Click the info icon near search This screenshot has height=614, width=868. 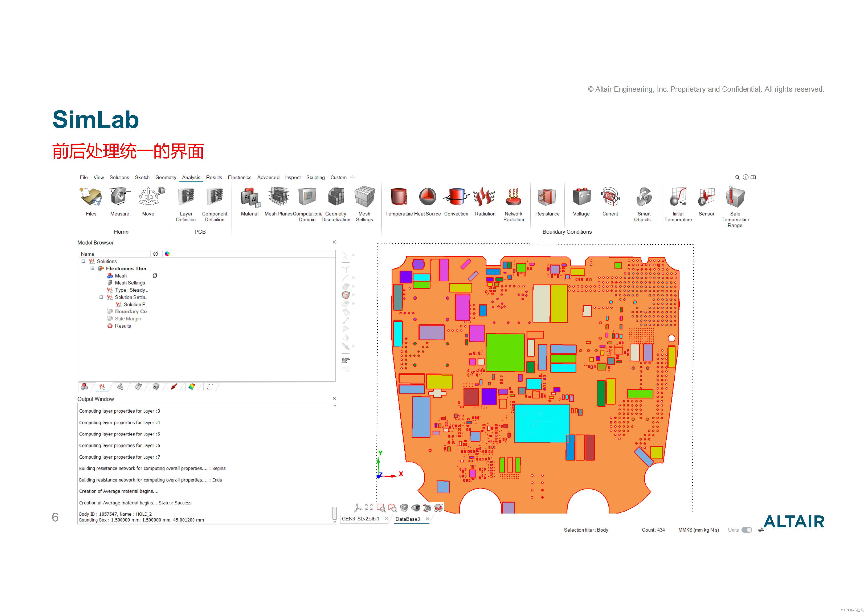pyautogui.click(x=746, y=177)
